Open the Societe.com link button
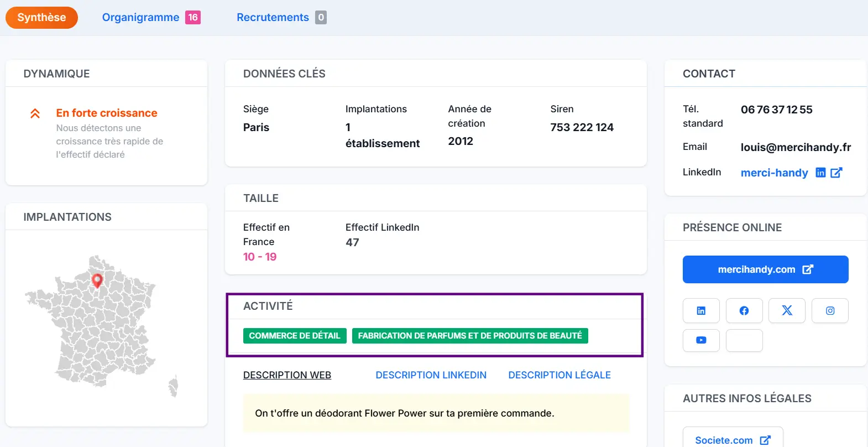 [733, 440]
